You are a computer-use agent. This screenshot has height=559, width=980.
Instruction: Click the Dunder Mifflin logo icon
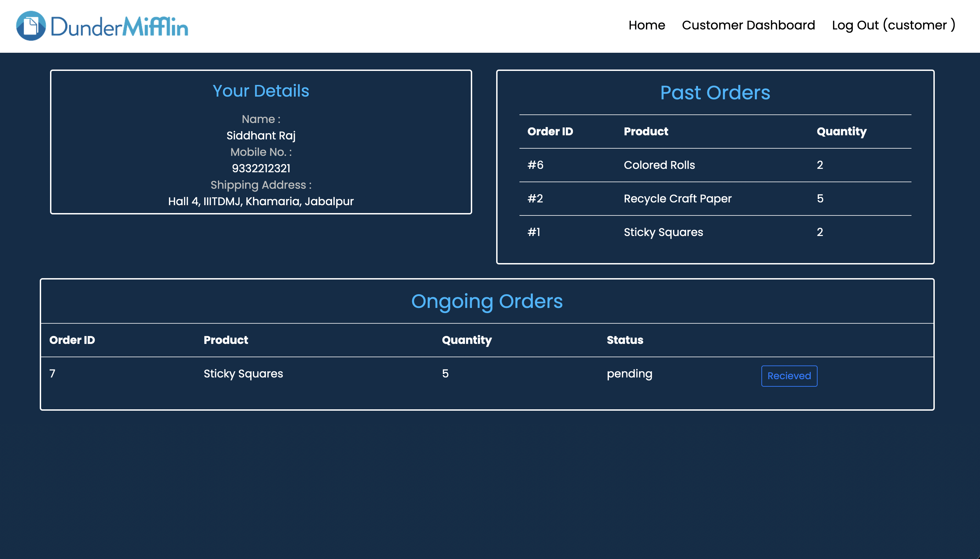(x=31, y=26)
